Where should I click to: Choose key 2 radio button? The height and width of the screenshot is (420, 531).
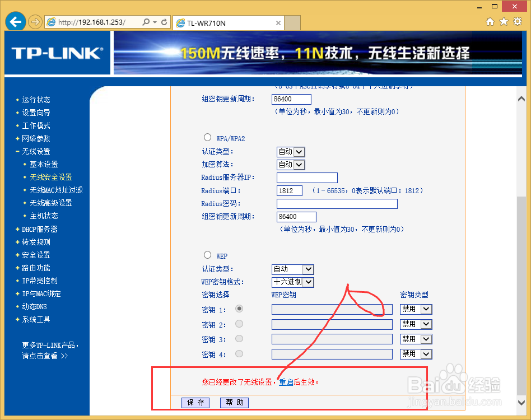click(239, 324)
